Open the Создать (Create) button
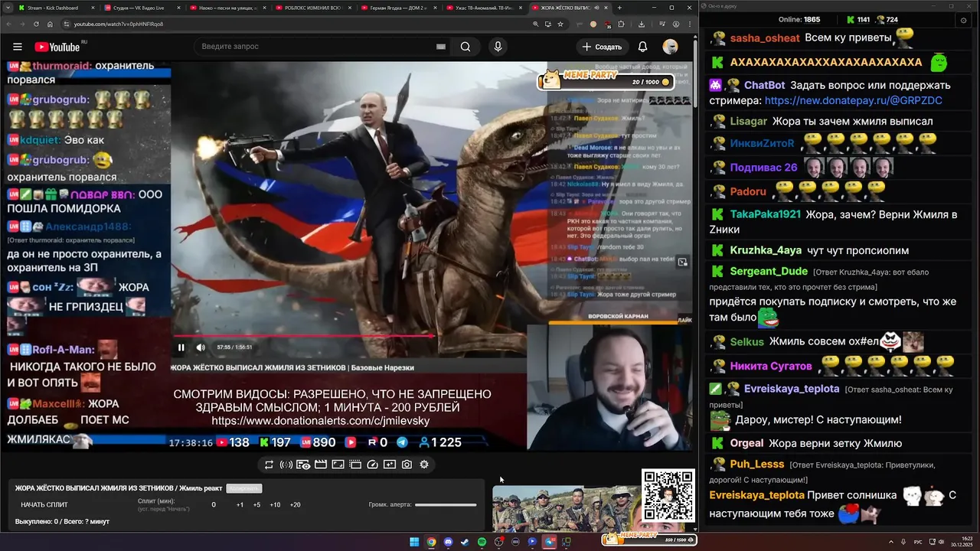The height and width of the screenshot is (551, 980). pos(602,47)
